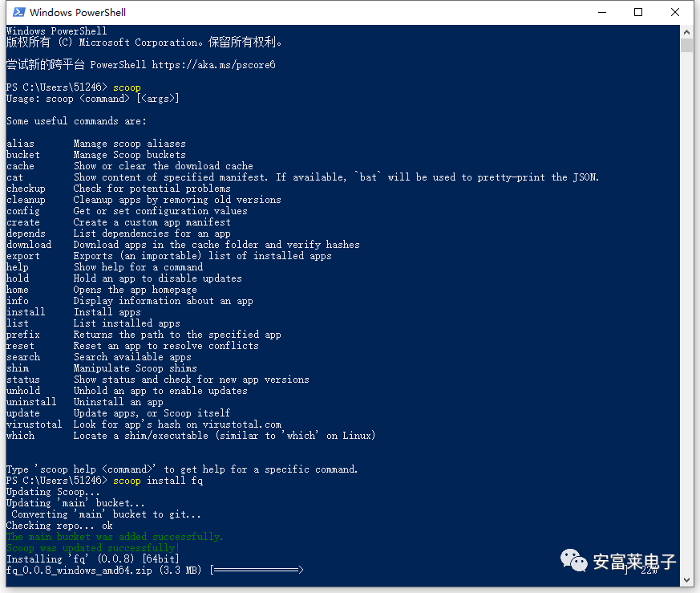Click green 'Scoop was updated successfully!' line
The width and height of the screenshot is (700, 593).
pos(93,548)
